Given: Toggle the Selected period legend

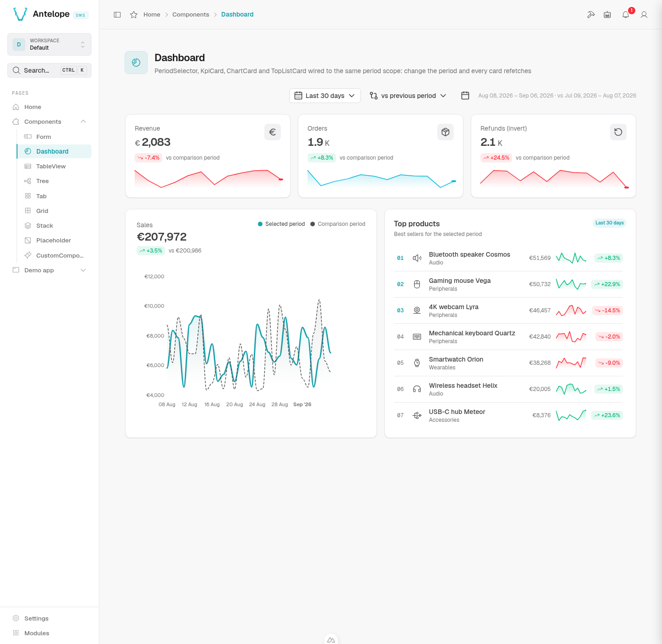Looking at the screenshot, I should [x=281, y=224].
